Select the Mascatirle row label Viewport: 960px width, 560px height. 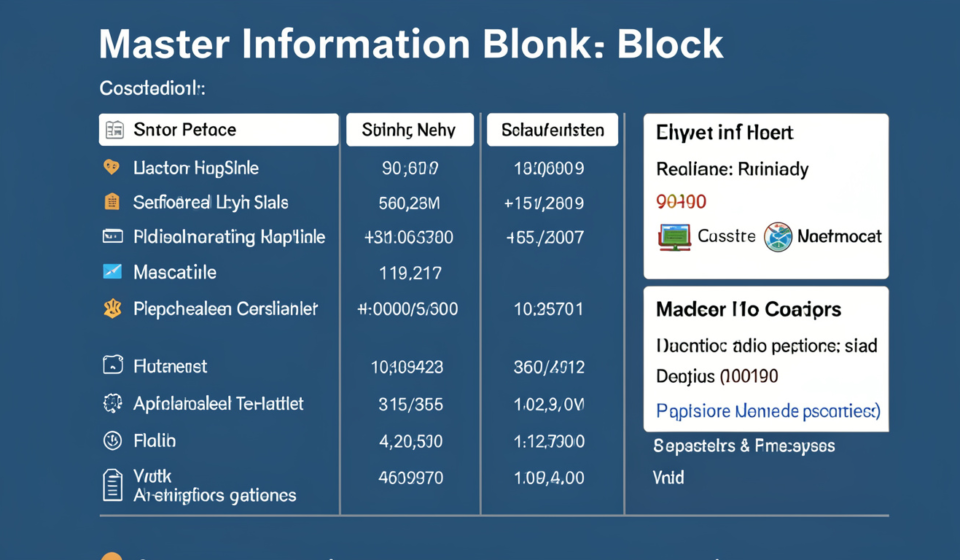tap(174, 272)
